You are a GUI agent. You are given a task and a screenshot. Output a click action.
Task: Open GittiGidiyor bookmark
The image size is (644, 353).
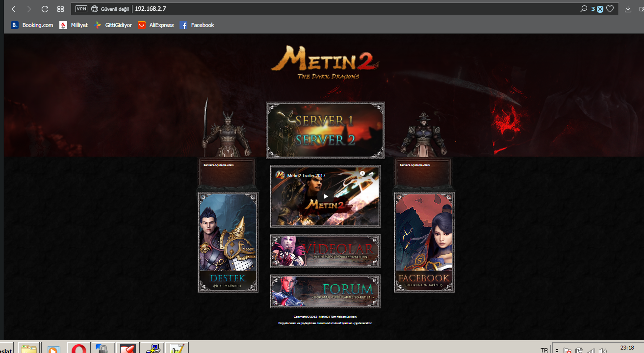click(x=113, y=25)
